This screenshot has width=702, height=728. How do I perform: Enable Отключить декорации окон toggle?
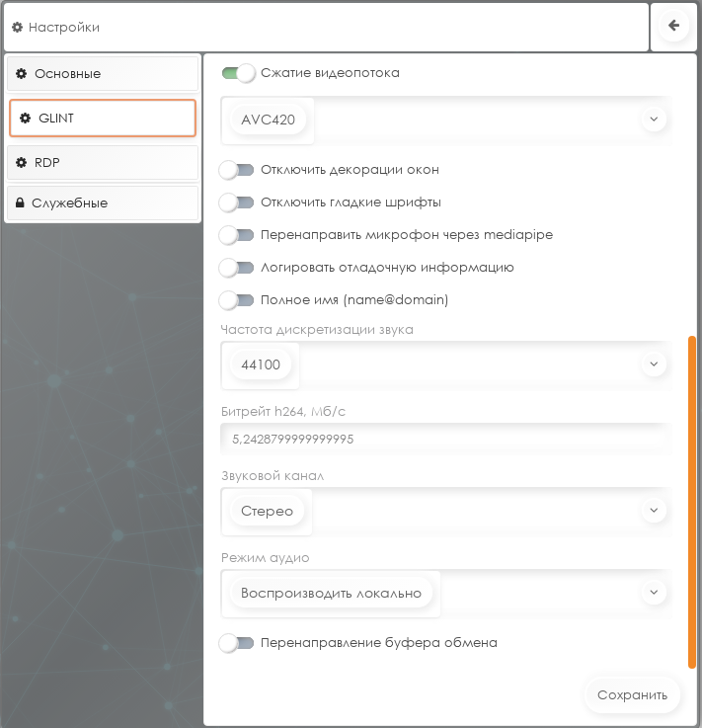coord(237,170)
